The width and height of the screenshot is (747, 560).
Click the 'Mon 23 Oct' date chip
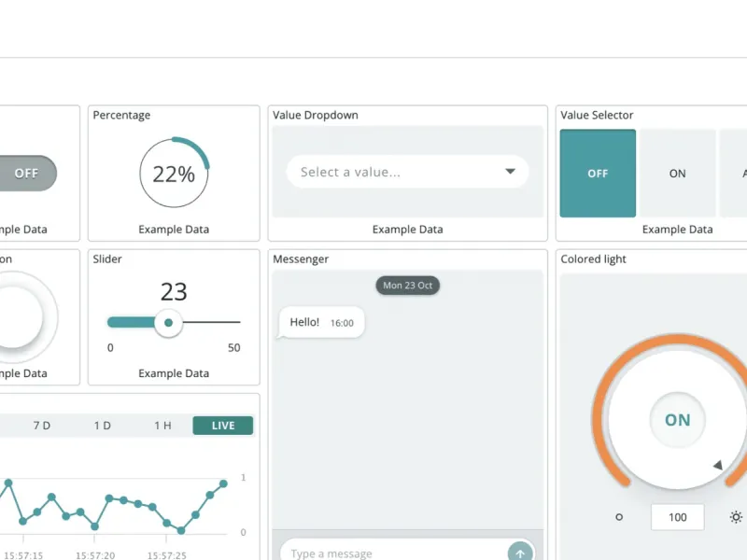[x=408, y=286]
